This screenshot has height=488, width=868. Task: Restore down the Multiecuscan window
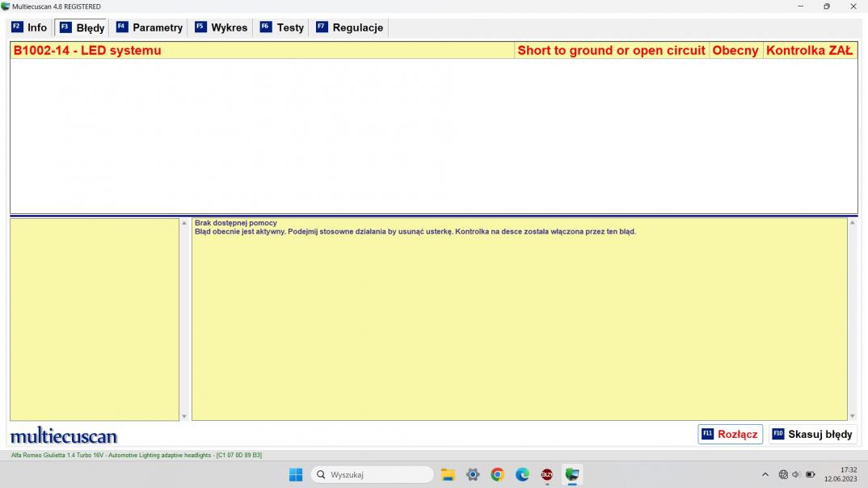tap(827, 6)
